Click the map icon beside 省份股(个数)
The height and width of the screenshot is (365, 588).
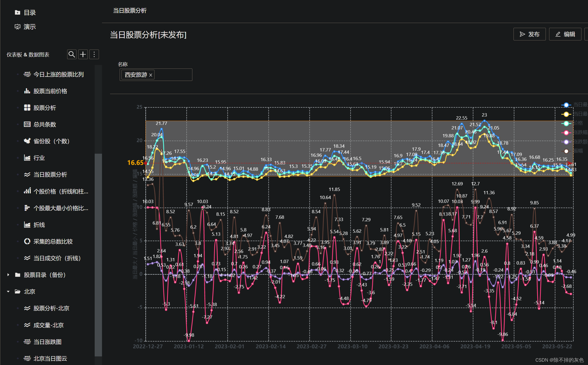click(x=27, y=141)
